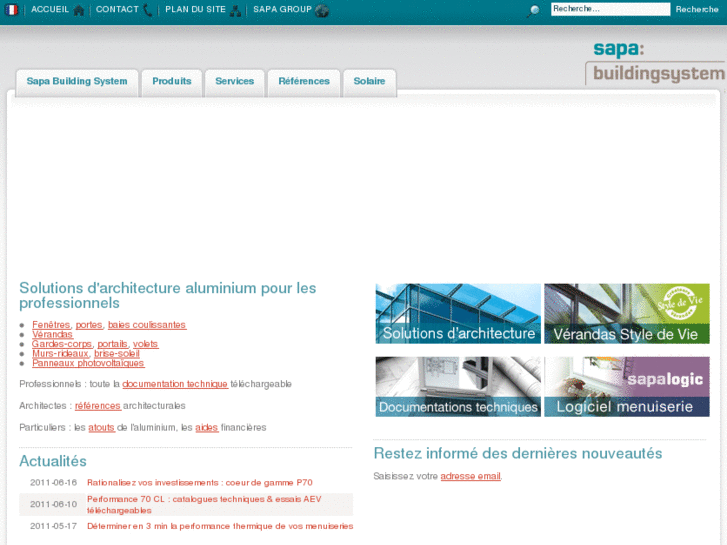The height and width of the screenshot is (545, 727).
Task: Follow the brise-soleil link
Action: coord(117,353)
